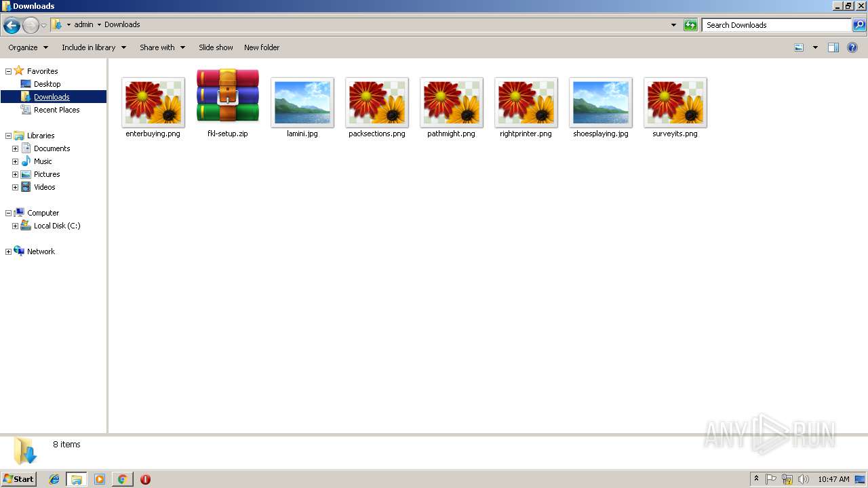This screenshot has width=868, height=488.
Task: Expand the Pictures library node
Action: pyautogui.click(x=15, y=174)
